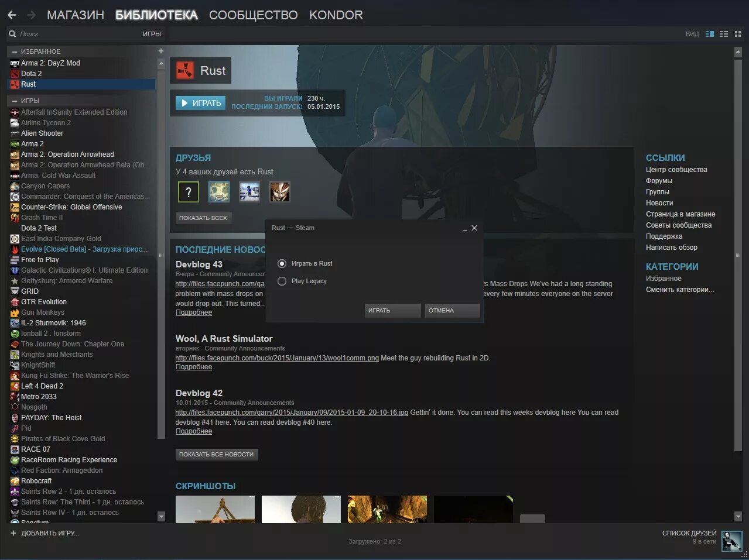Close the Rust — Steam dialog
This screenshot has width=749, height=560.
click(474, 228)
